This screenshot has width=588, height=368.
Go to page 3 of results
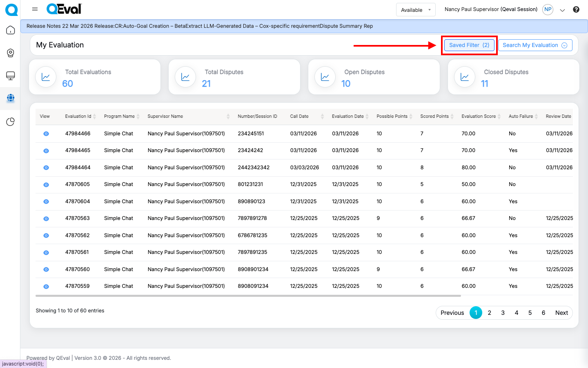503,313
